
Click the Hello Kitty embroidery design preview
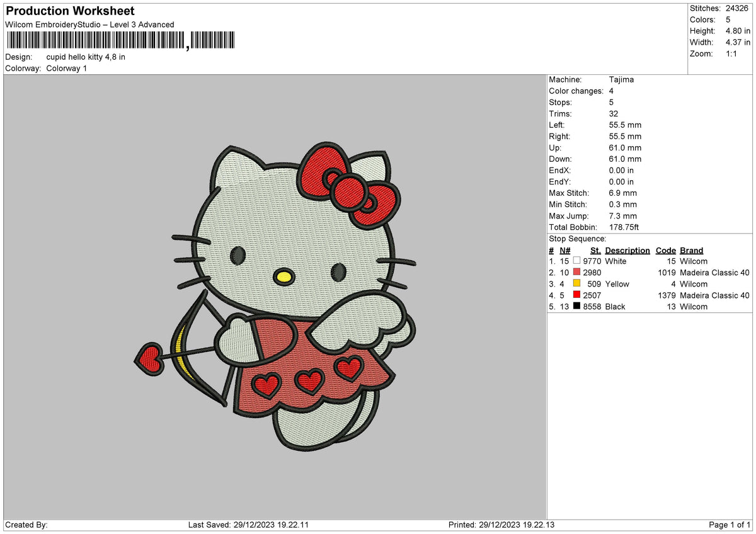[x=275, y=297]
